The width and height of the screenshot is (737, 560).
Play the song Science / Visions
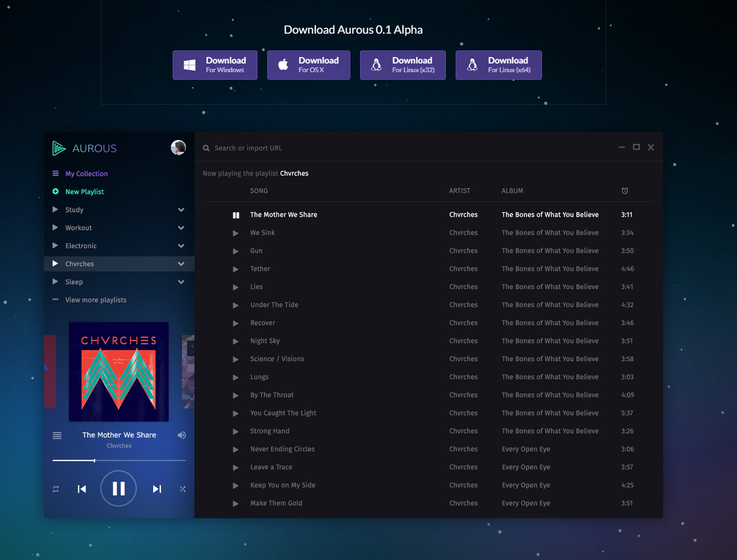pyautogui.click(x=236, y=359)
